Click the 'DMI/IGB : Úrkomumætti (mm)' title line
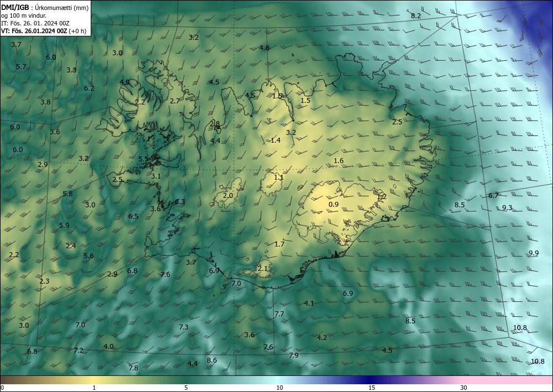This screenshot has width=553, height=392. pyautogui.click(x=45, y=7)
